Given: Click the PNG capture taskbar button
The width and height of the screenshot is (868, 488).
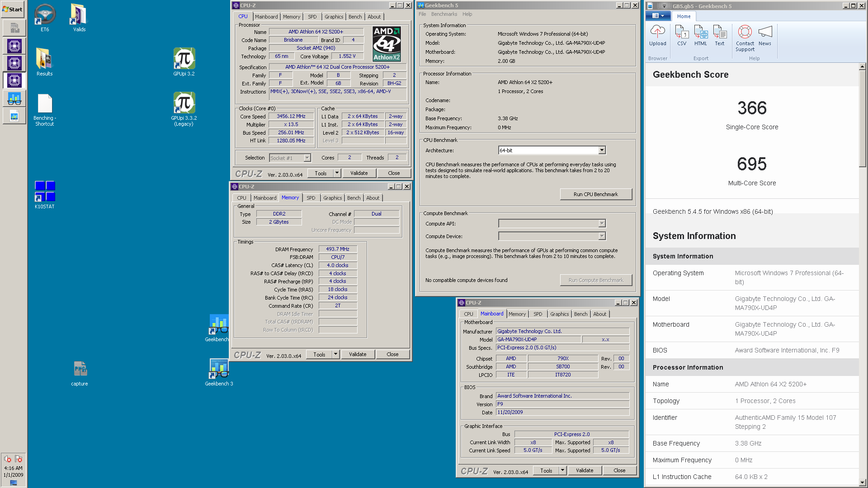Looking at the screenshot, I should tap(14, 28).
